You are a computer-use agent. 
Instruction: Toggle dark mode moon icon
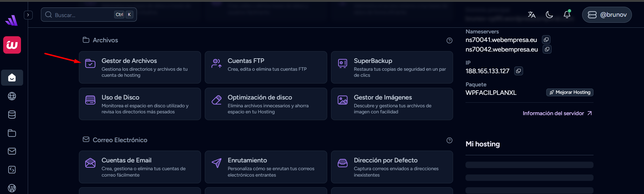point(549,15)
